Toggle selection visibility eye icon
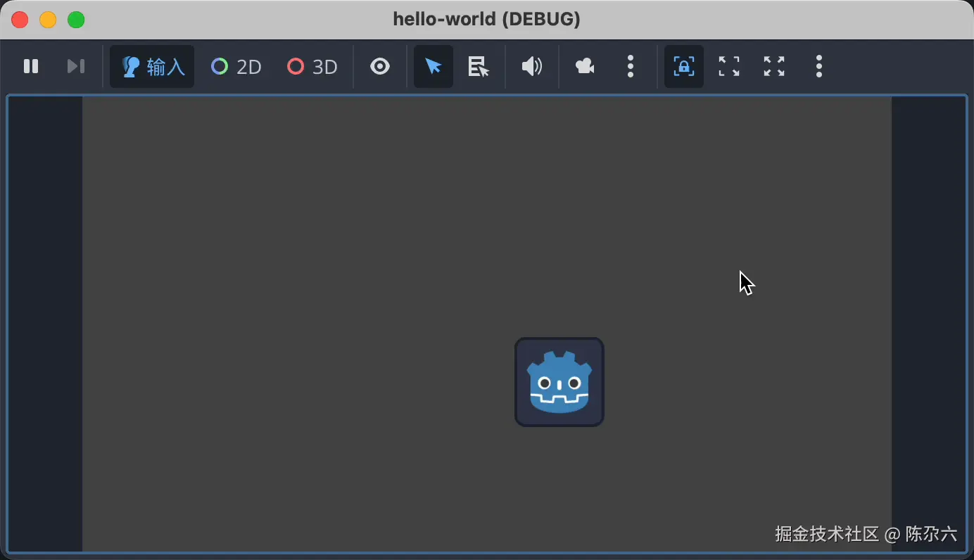 [380, 66]
